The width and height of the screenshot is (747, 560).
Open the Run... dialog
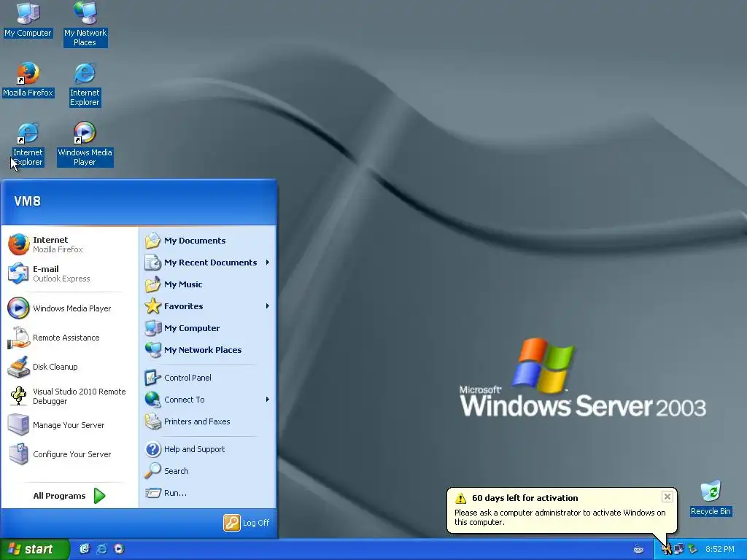click(x=208, y=493)
